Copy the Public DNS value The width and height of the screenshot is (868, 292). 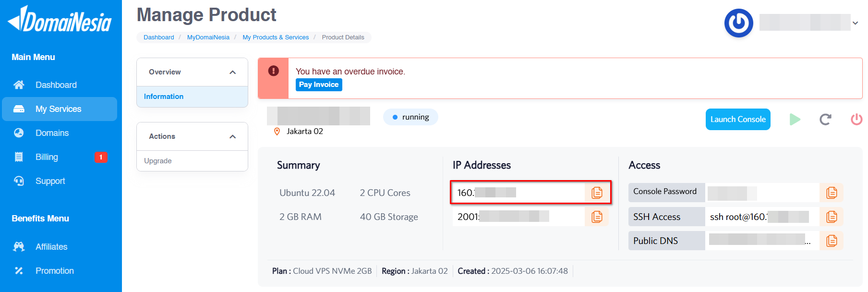[x=832, y=241]
